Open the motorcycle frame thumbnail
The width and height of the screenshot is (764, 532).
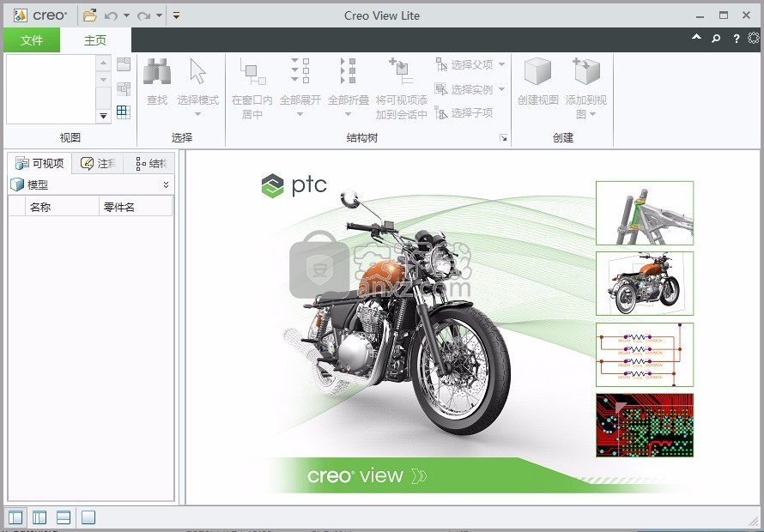[645, 213]
